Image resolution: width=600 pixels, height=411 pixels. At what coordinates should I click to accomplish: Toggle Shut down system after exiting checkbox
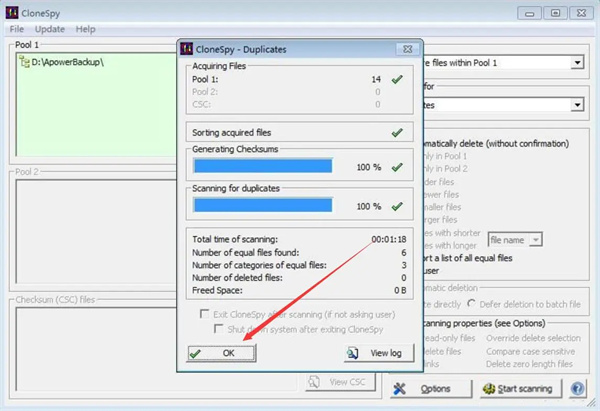pos(219,329)
